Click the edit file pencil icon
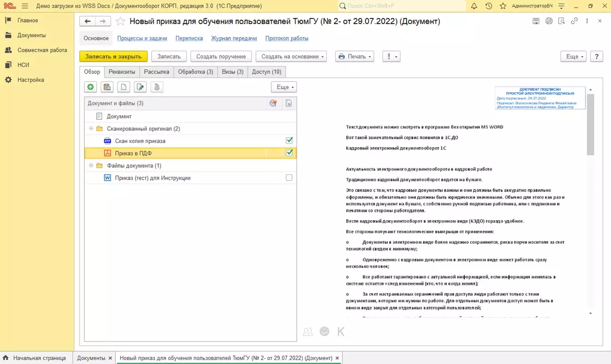This screenshot has height=364, width=611. tap(140, 87)
